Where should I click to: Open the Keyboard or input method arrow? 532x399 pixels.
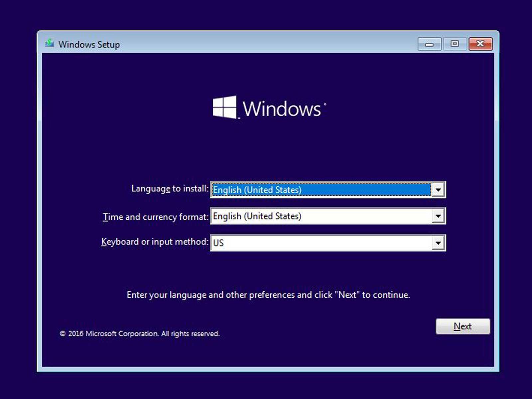[438, 243]
